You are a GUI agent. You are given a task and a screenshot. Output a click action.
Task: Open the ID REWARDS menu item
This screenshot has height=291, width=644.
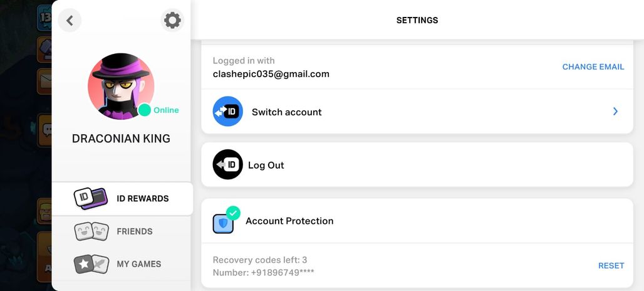point(122,199)
